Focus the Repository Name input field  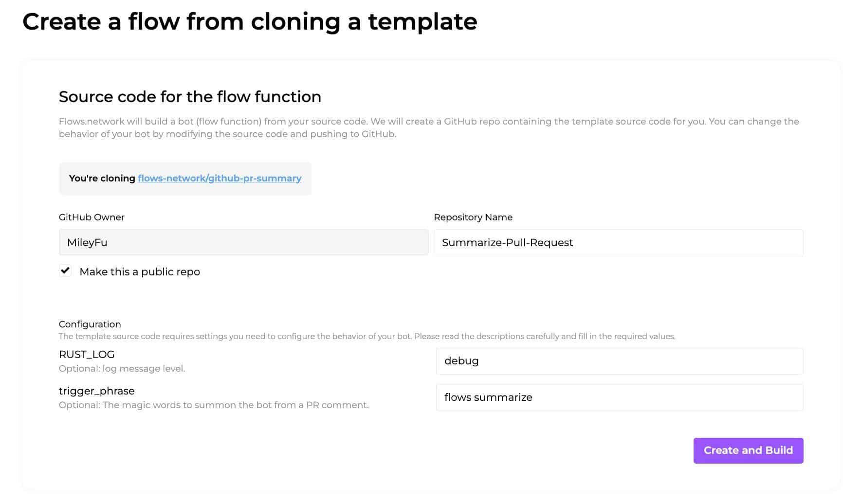pos(618,242)
